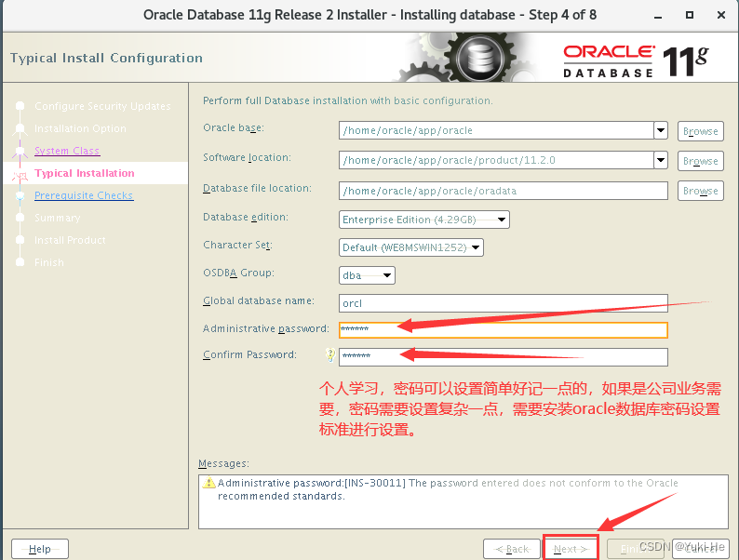This screenshot has height=560, width=739.
Task: Close the installer window
Action: pos(721,15)
